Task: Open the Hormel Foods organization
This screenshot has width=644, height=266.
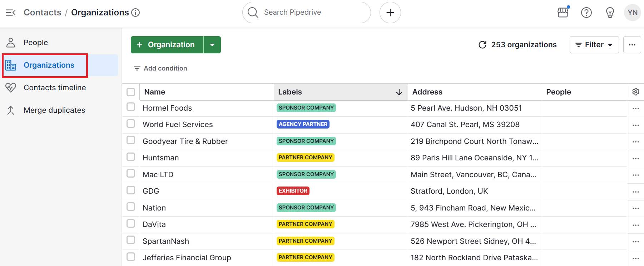Action: pyautogui.click(x=167, y=108)
